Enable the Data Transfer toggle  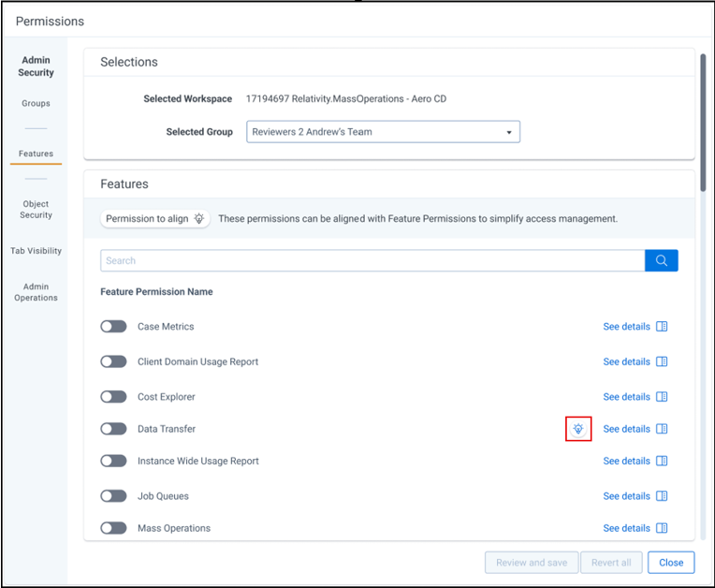click(x=113, y=429)
